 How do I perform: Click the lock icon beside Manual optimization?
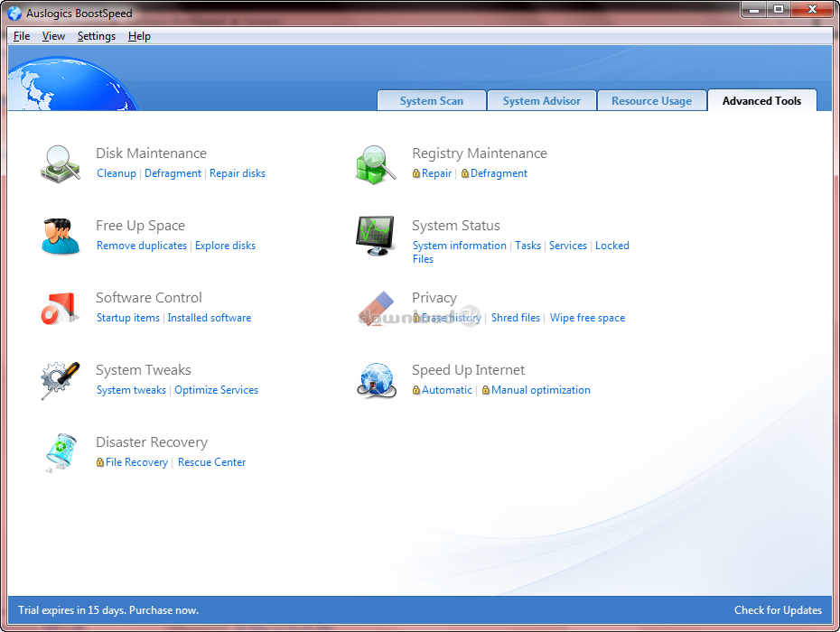[x=486, y=390]
